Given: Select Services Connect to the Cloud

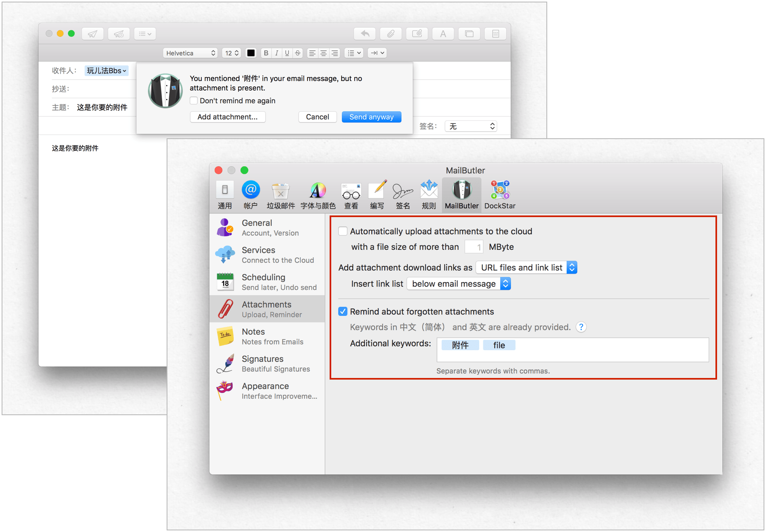Looking at the screenshot, I should [x=267, y=255].
